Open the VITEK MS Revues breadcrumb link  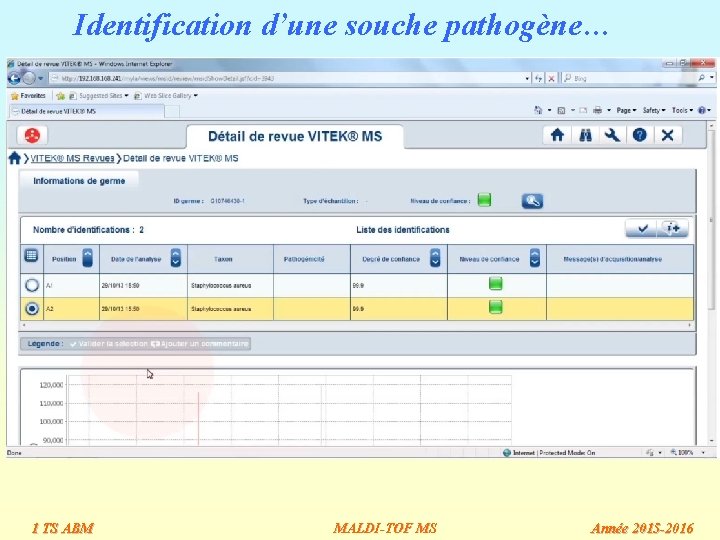(72, 158)
